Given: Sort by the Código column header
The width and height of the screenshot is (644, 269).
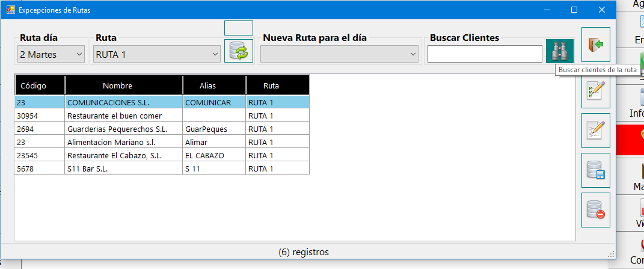Looking at the screenshot, I should click(x=40, y=85).
